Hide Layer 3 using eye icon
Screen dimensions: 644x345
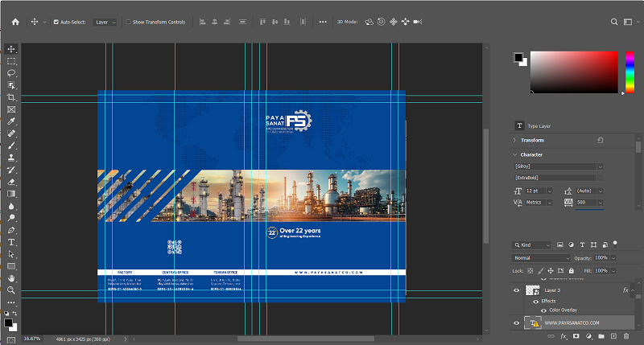(516, 290)
